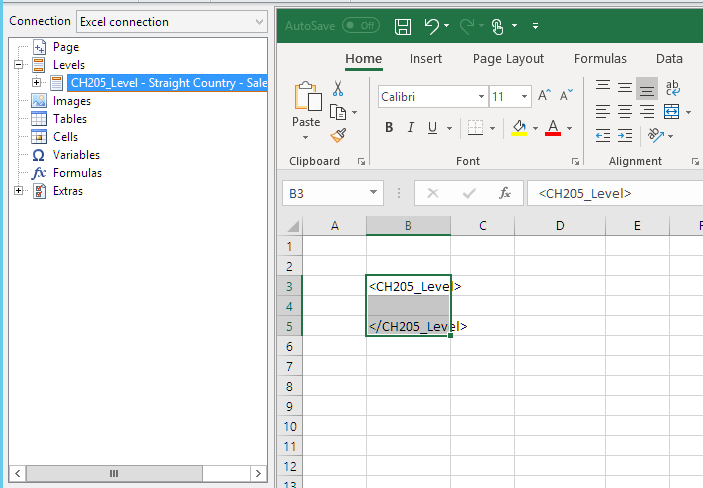The image size is (703, 488).
Task: Click the Insert Function fx button
Action: click(505, 193)
